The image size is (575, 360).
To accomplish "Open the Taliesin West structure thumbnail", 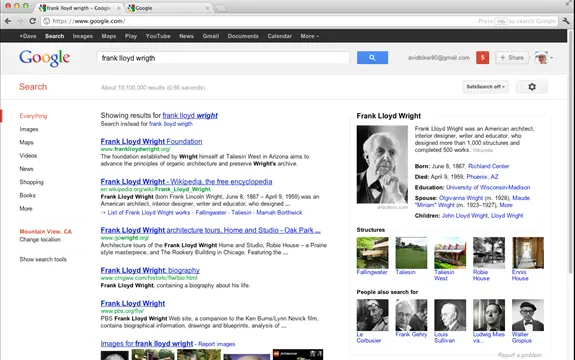I will pyautogui.click(x=450, y=253).
